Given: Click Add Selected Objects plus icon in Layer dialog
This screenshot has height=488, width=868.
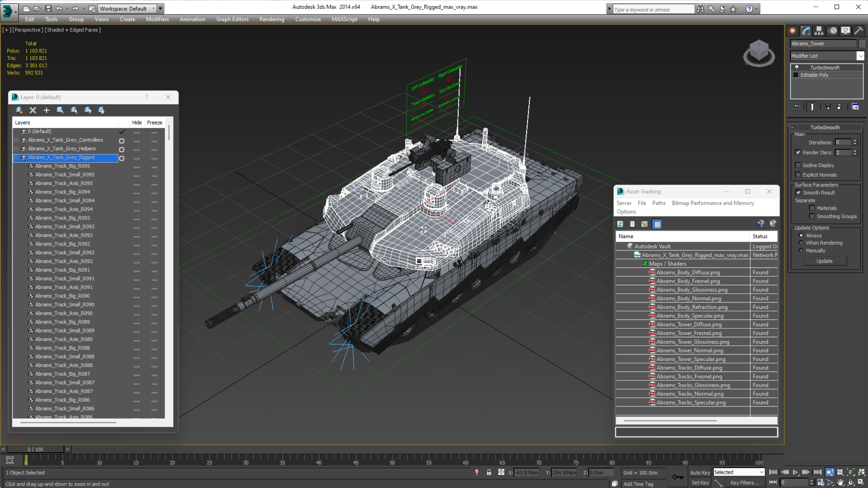Looking at the screenshot, I should (x=47, y=110).
